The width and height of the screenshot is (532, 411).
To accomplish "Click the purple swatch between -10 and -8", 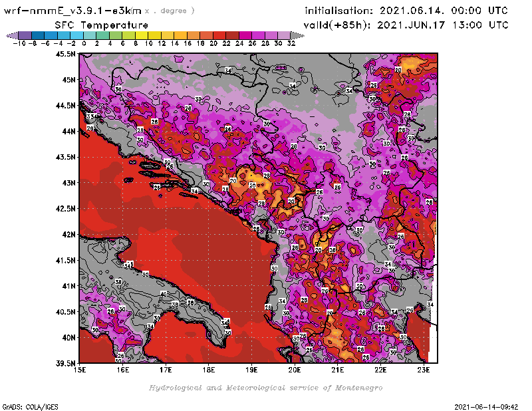I will coord(25,35).
